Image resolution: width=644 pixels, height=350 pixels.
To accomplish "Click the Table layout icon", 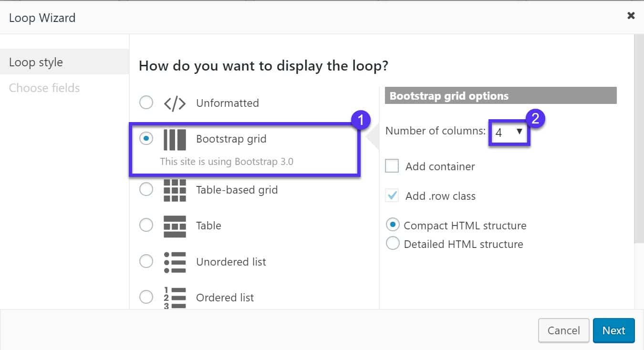I will (175, 225).
